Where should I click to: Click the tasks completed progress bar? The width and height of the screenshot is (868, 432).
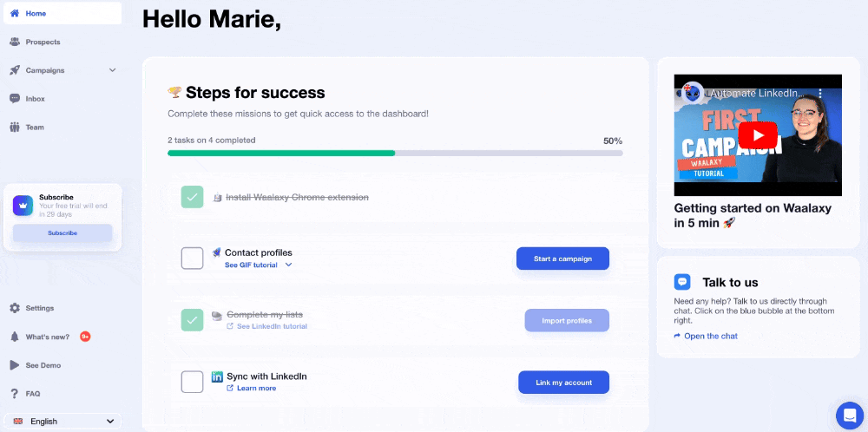(x=395, y=154)
